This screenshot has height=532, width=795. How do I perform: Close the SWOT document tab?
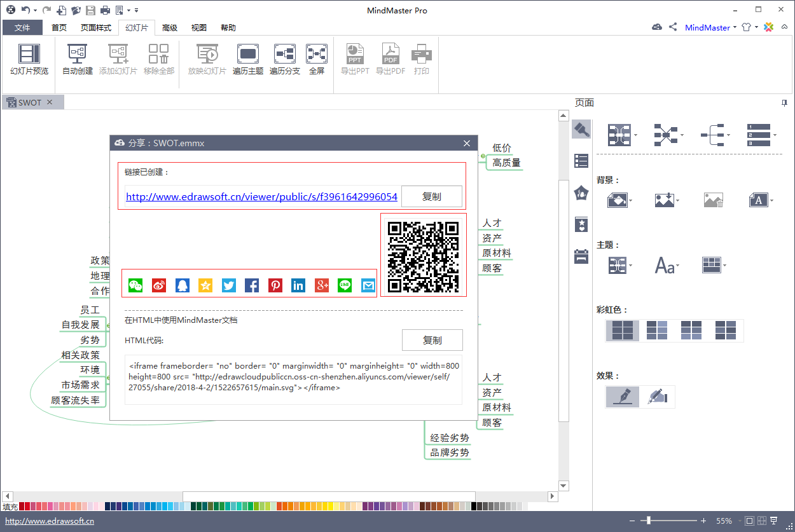[50, 102]
